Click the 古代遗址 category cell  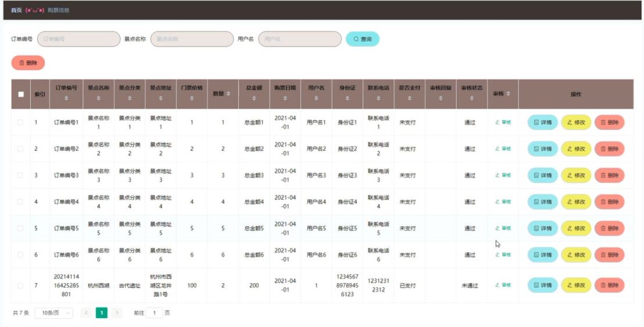click(x=130, y=286)
